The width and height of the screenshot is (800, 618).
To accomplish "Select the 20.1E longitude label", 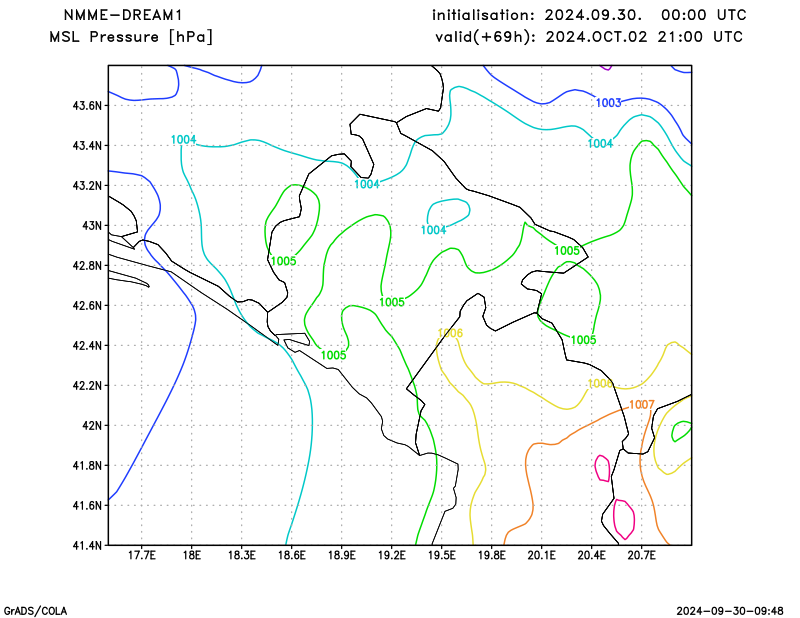I will pyautogui.click(x=542, y=555).
